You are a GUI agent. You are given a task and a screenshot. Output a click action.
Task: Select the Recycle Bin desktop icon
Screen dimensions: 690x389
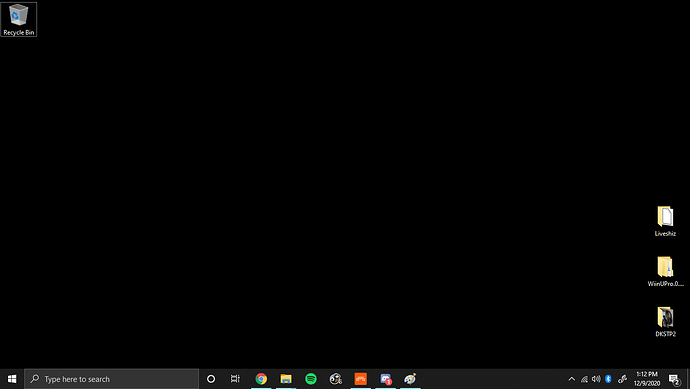pos(18,19)
